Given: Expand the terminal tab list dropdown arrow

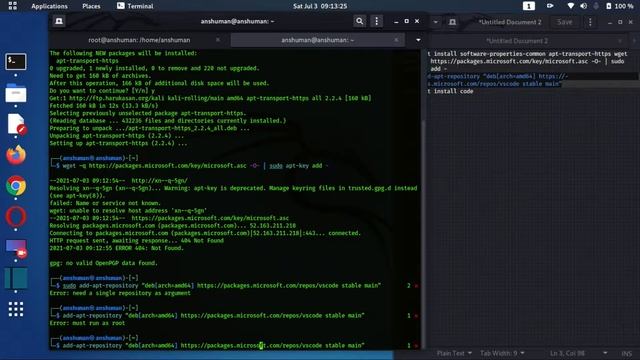Looking at the screenshot, I should (418, 40).
